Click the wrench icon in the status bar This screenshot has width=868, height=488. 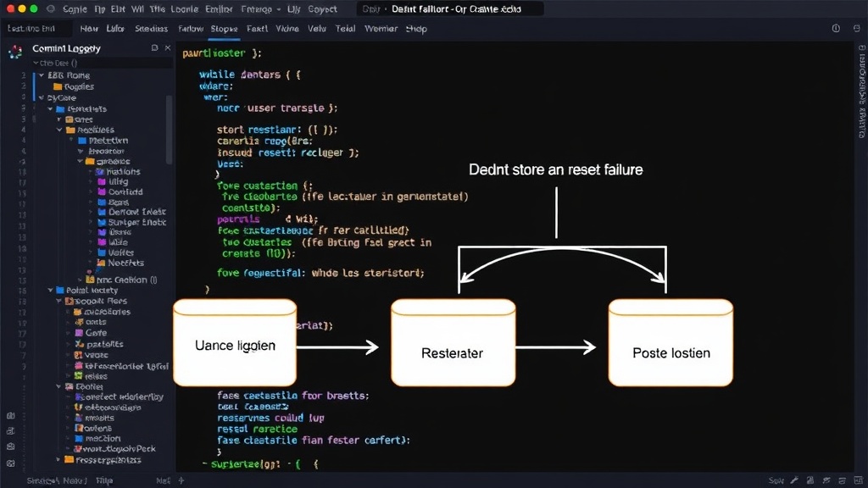tap(794, 480)
